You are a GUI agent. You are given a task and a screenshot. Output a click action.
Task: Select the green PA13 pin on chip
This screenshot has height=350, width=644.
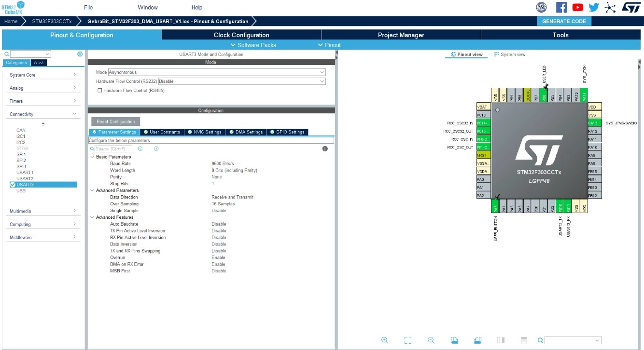[593, 123]
